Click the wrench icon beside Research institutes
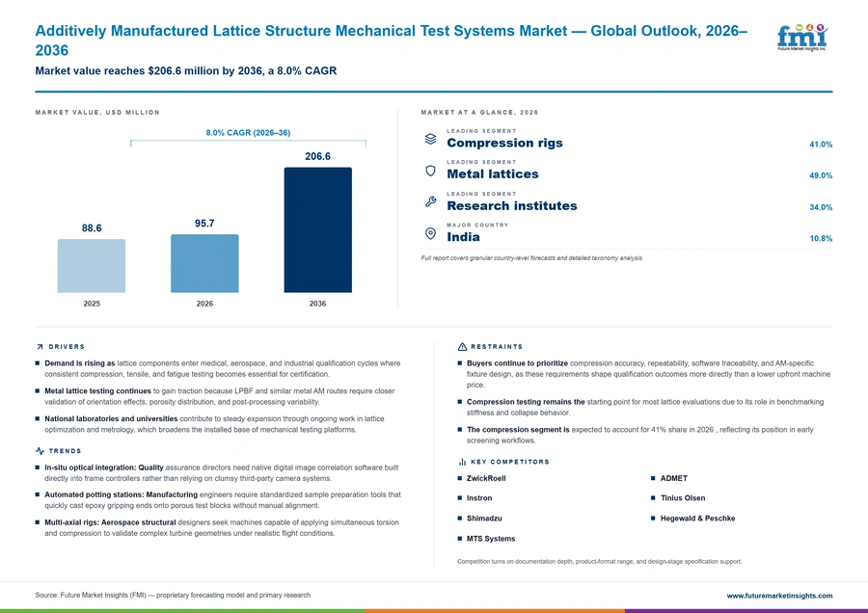Viewport: 868px width, 613px height. [x=431, y=202]
